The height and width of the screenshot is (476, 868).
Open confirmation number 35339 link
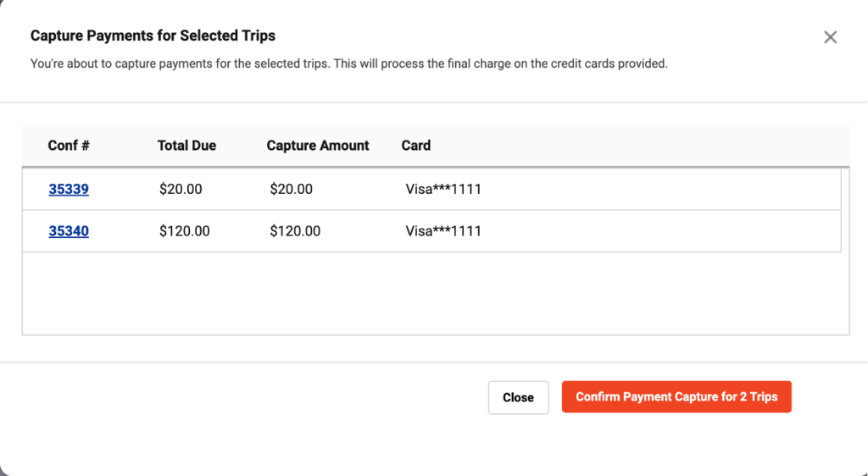[69, 189]
